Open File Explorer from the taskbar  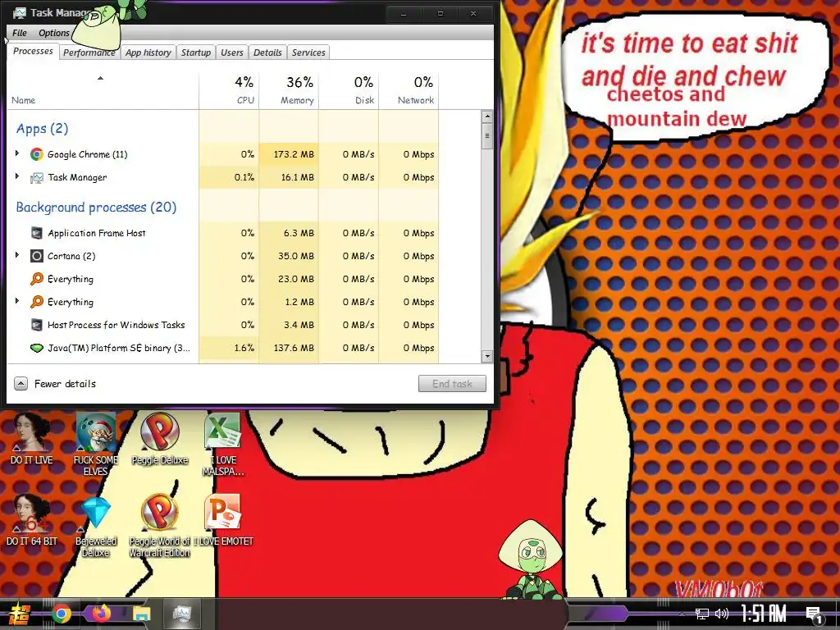coord(142,614)
